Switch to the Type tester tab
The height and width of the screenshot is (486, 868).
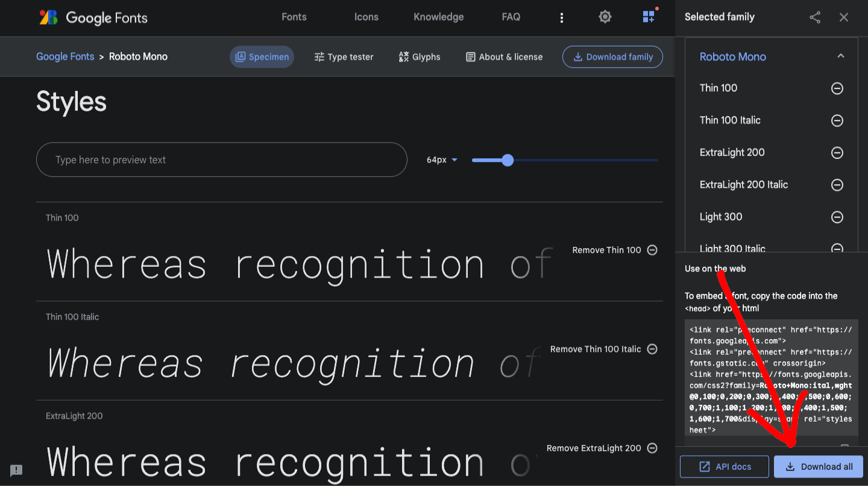344,57
